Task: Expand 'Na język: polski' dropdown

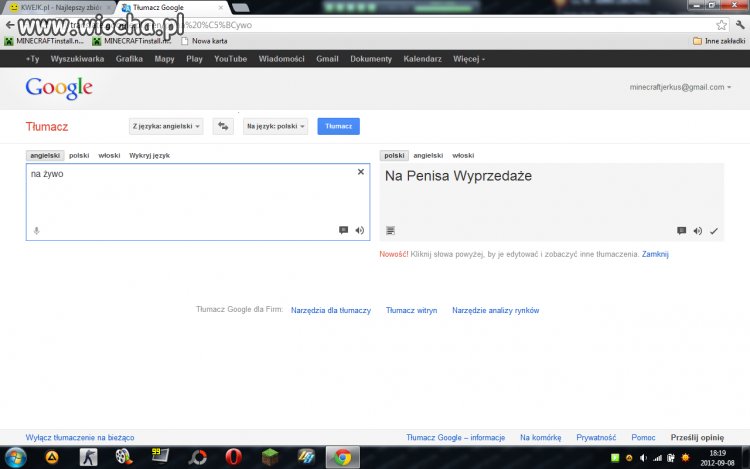Action: click(x=276, y=126)
